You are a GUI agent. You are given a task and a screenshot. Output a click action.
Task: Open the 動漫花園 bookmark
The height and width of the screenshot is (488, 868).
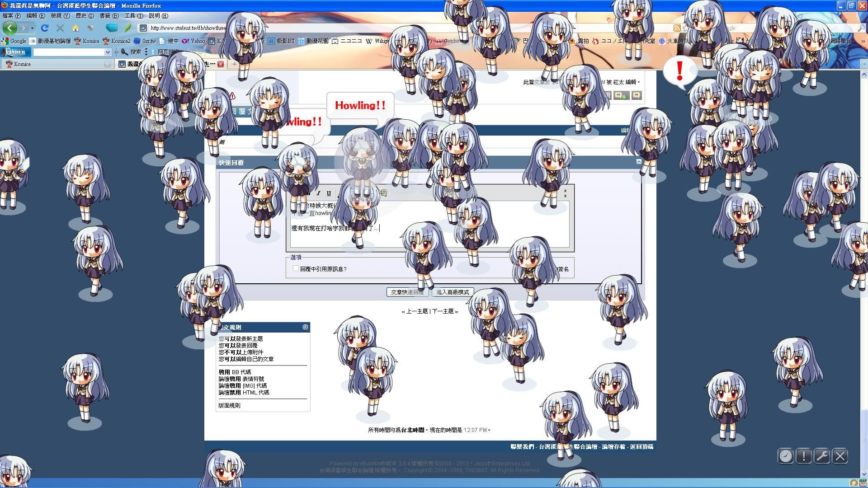tap(313, 41)
